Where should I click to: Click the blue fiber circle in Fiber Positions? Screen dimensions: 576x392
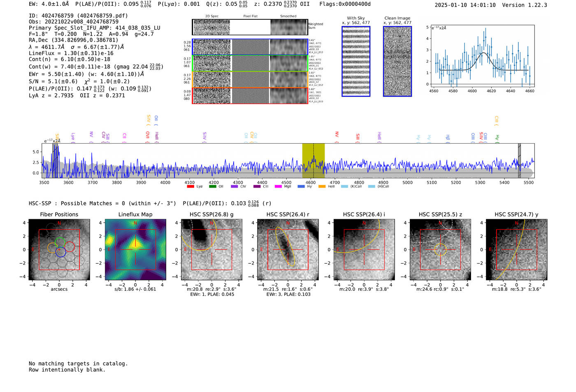click(x=60, y=252)
